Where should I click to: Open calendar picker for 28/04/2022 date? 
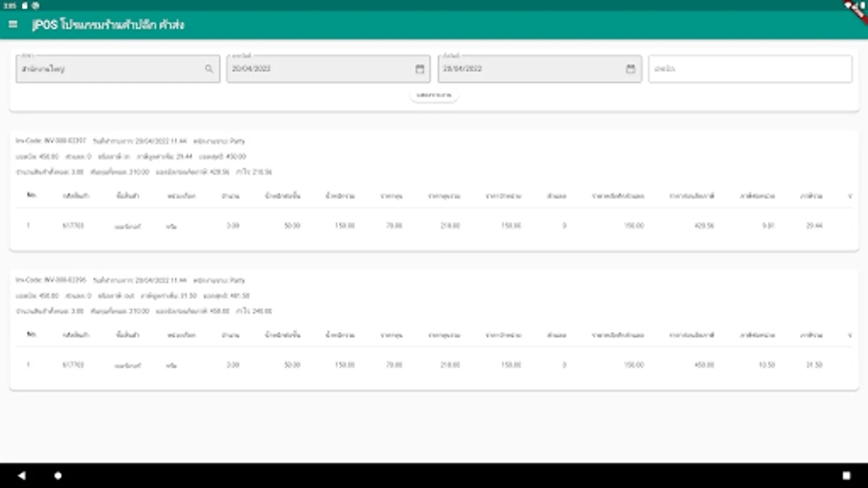tap(630, 69)
